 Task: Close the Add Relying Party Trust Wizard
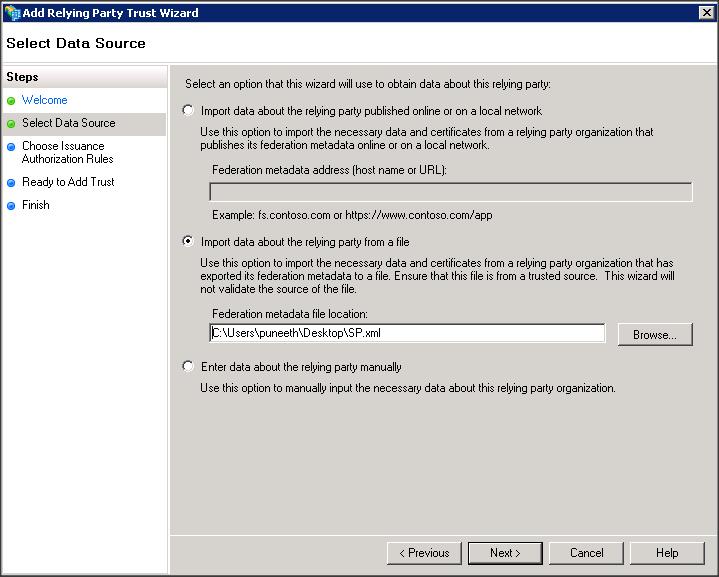coord(707,13)
